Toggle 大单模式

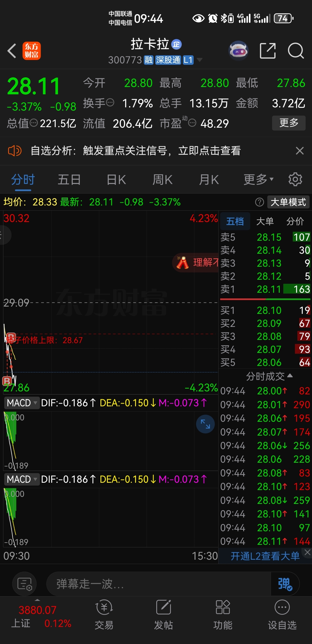(x=288, y=202)
